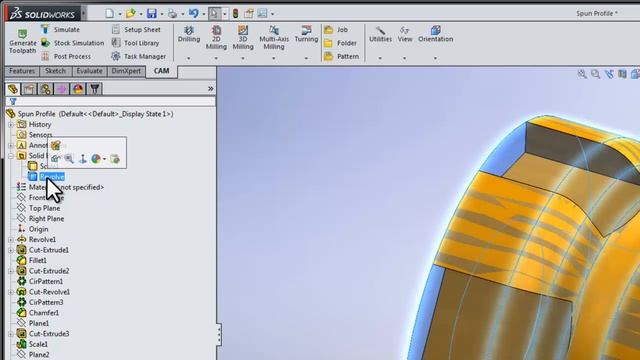This screenshot has width=640, height=360.
Task: Click Zoom to Area in viewport toolbar
Action: 596,74
